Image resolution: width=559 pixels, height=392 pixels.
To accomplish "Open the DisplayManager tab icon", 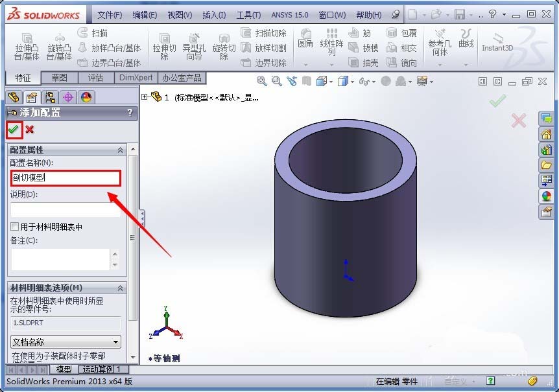I will click(x=87, y=97).
